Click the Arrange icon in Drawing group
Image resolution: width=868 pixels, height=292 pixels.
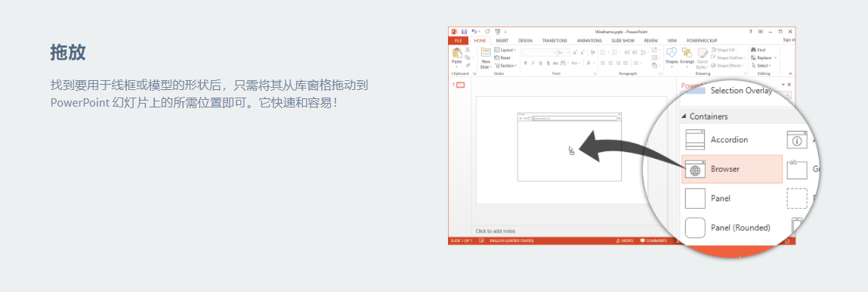click(687, 53)
